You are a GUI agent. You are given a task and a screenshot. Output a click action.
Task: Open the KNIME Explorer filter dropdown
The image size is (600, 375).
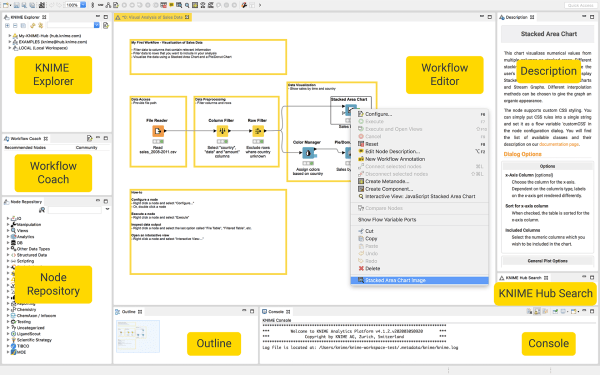[97, 25]
